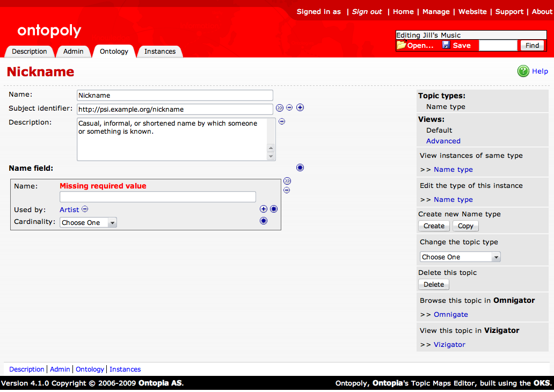The width and height of the screenshot is (554, 392).
Task: Open the Change the topic type dropdown
Action: tap(460, 257)
